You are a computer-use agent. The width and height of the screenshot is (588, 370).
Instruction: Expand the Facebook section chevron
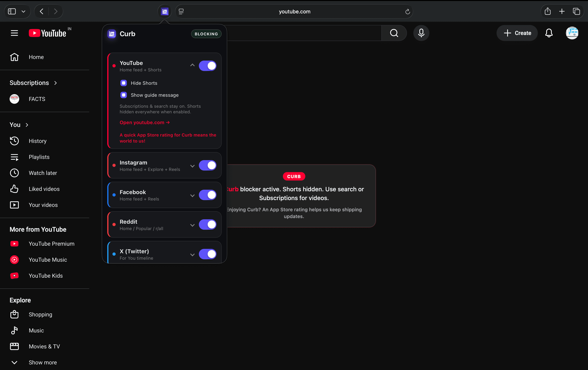point(192,196)
